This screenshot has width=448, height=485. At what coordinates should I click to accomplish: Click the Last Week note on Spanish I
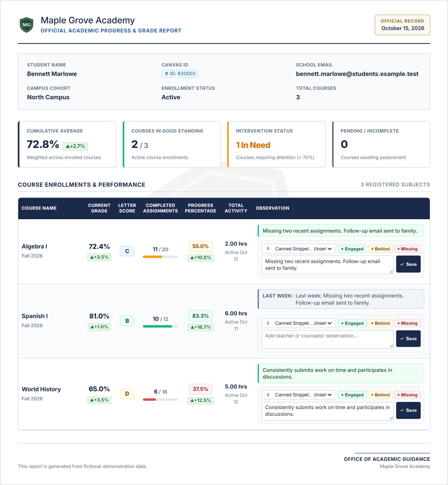(341, 299)
